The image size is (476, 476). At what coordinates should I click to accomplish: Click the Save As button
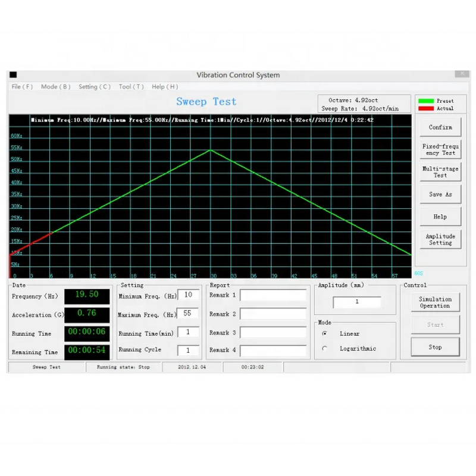coord(440,195)
